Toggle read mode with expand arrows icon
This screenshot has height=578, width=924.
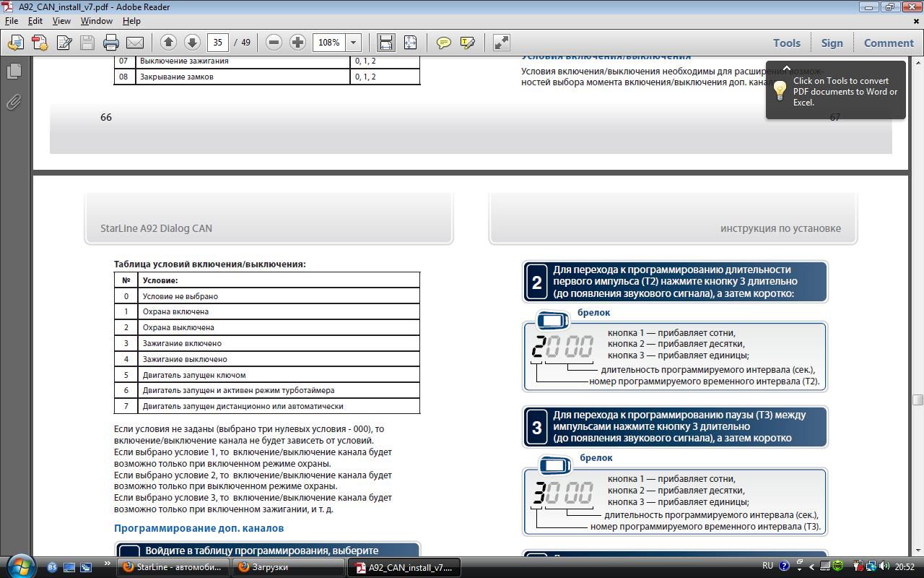[x=502, y=43]
